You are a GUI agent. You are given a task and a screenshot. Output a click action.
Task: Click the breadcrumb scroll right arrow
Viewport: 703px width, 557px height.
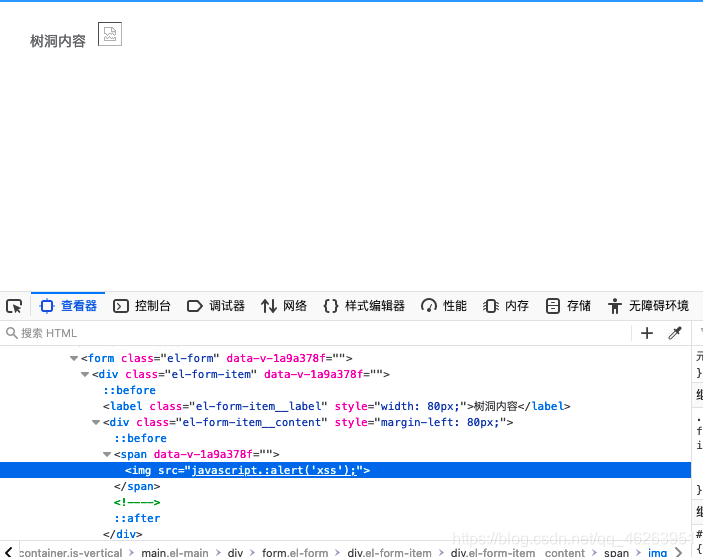pyautogui.click(x=679, y=552)
